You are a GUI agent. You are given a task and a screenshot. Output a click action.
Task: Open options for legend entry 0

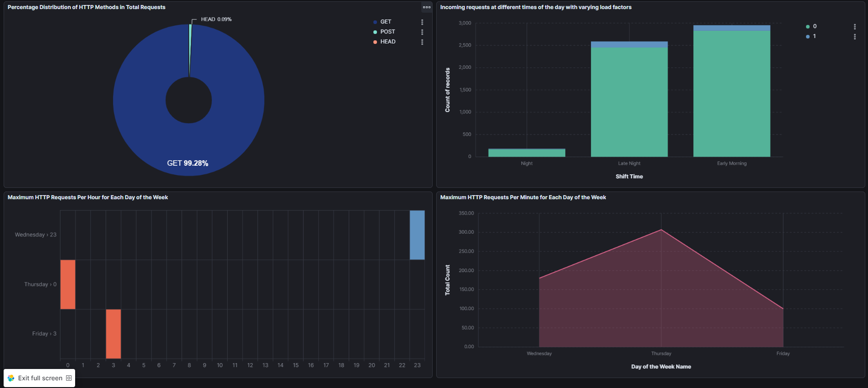(855, 26)
